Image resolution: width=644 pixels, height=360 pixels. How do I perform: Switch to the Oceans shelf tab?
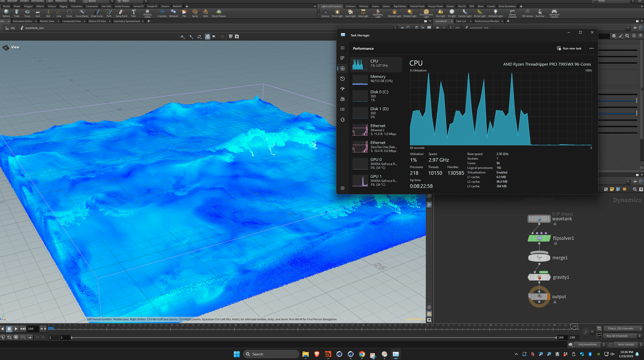(x=450, y=6)
